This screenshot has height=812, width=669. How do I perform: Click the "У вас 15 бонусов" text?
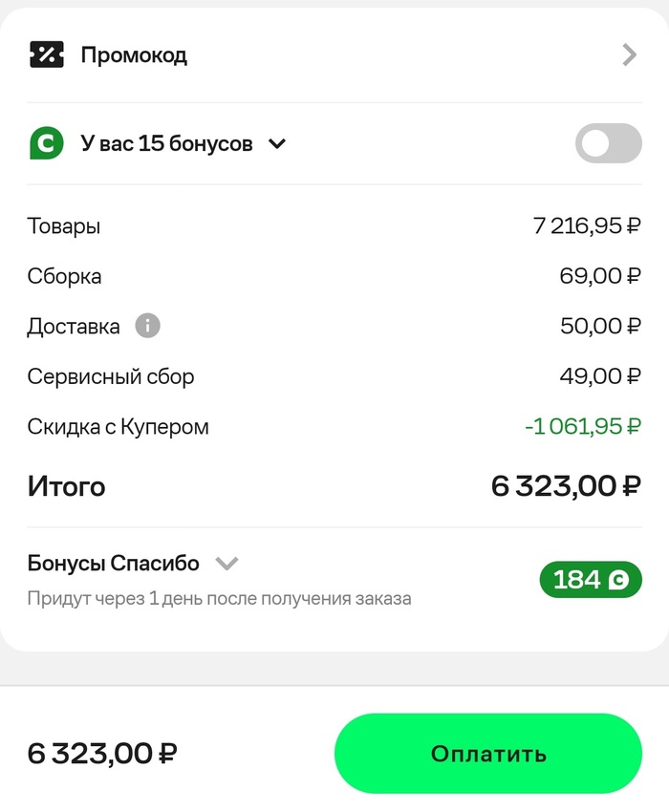click(167, 144)
